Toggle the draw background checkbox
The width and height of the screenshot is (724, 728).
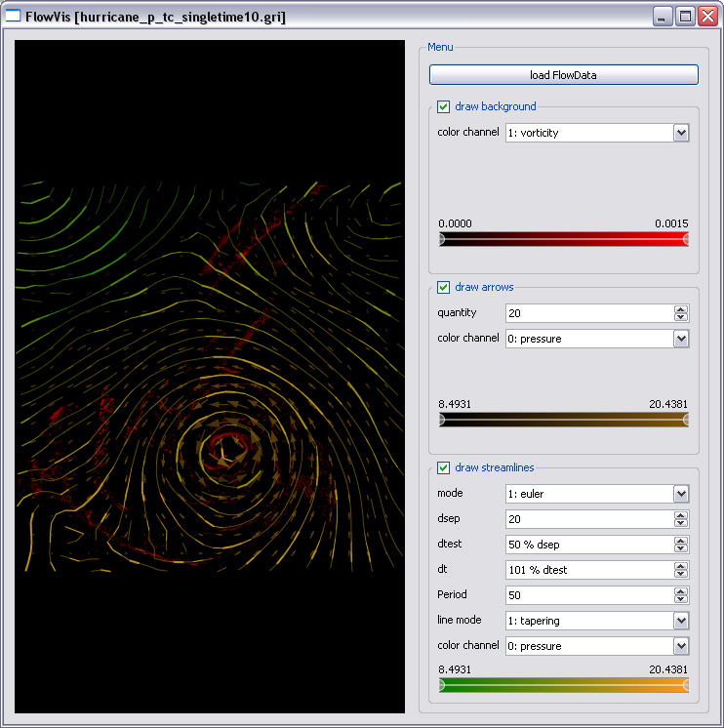pyautogui.click(x=443, y=106)
